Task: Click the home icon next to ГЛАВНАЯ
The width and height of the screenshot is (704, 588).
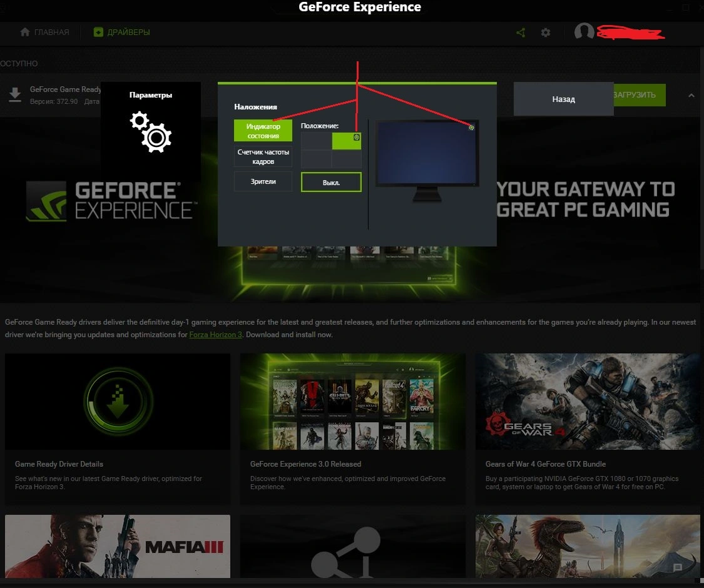Action: (25, 32)
